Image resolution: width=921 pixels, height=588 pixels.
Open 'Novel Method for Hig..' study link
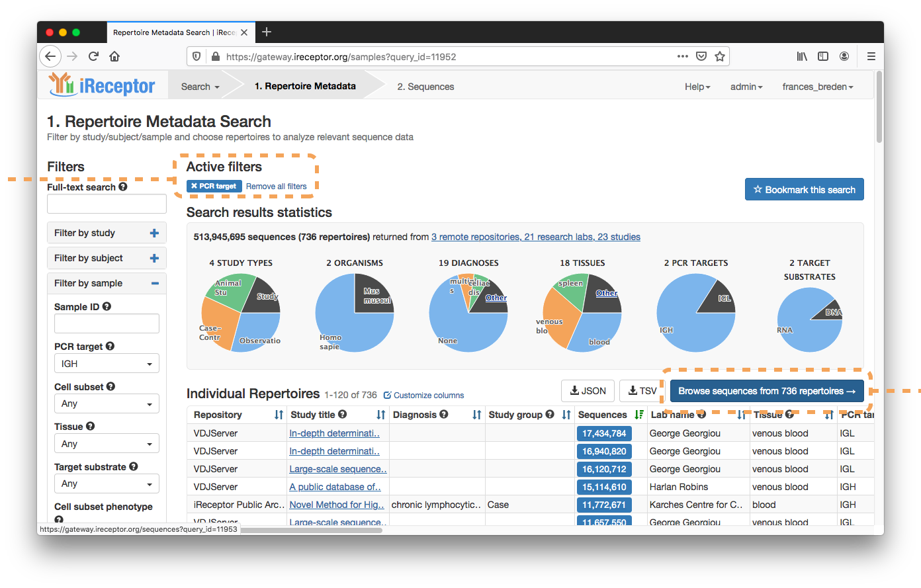coord(337,505)
